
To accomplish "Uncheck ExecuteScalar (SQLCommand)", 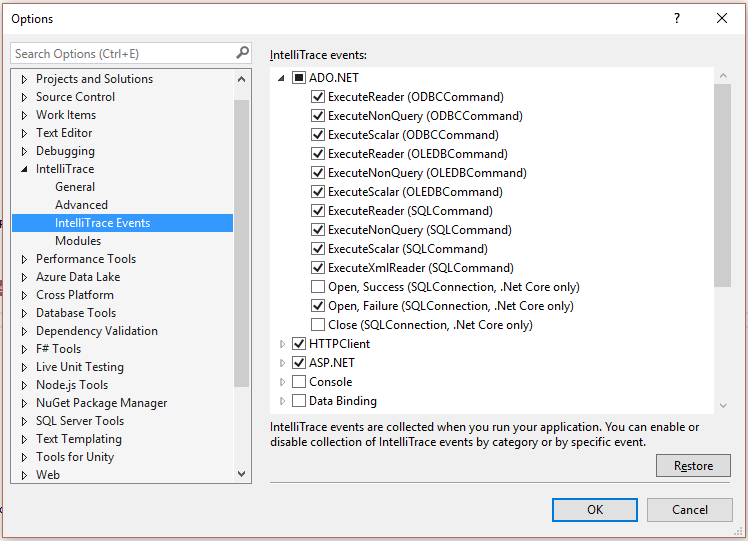I will pyautogui.click(x=318, y=249).
